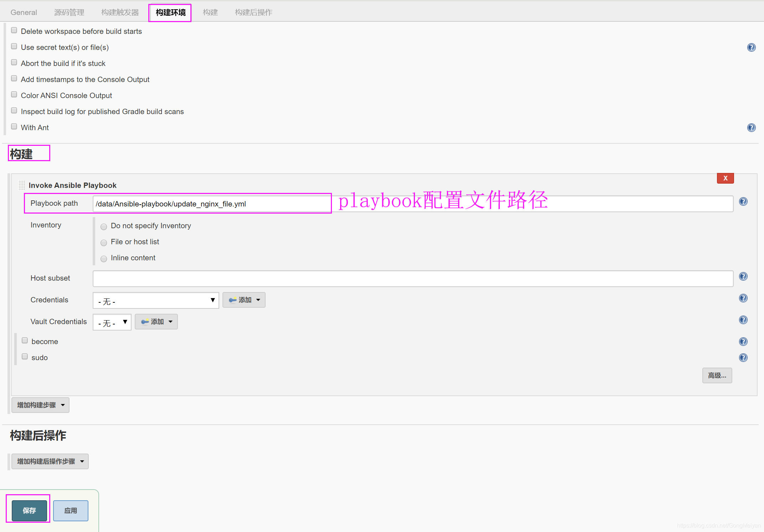Open the 高级... advanced options
The image size is (764, 532).
click(x=717, y=375)
